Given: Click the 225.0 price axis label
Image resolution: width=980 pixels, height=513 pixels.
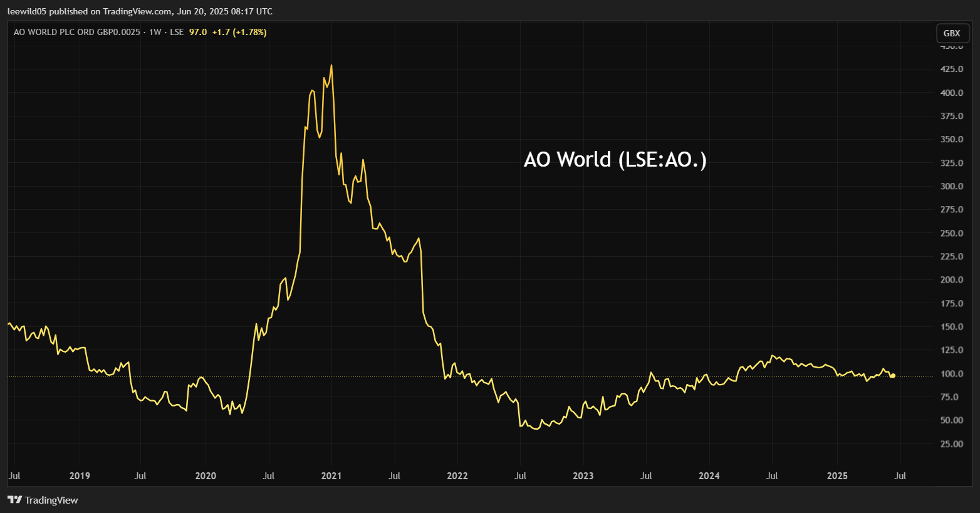Looking at the screenshot, I should [x=952, y=256].
